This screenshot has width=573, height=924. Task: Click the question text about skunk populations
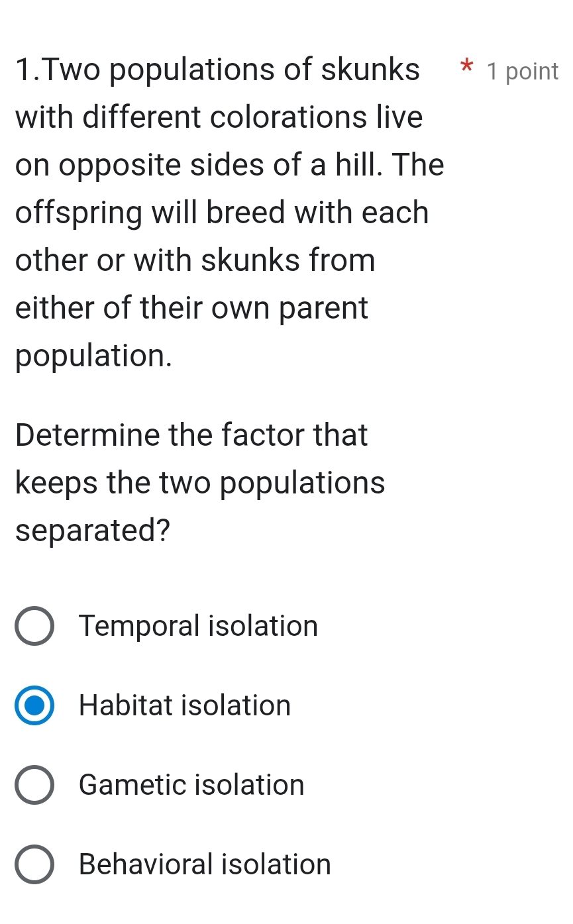219,212
